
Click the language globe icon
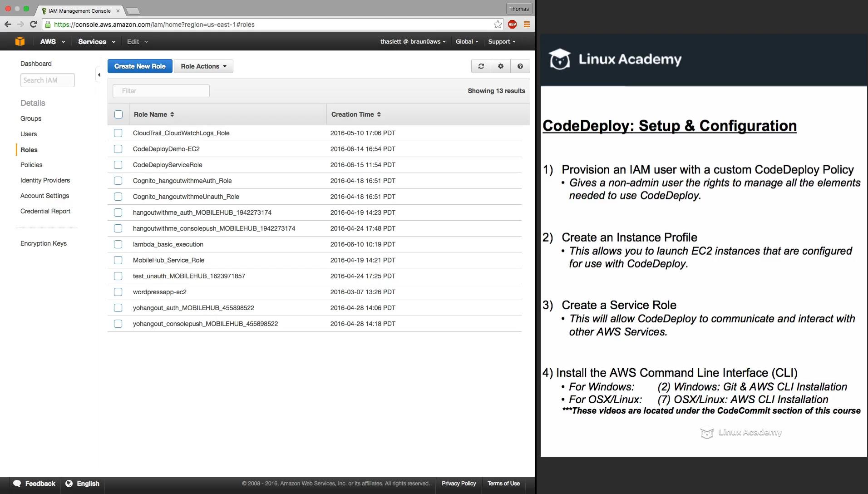point(69,484)
